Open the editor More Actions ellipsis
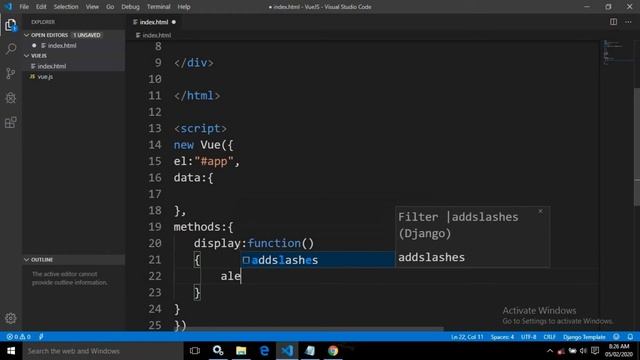Viewport: 640px width, 360px height. point(628,22)
